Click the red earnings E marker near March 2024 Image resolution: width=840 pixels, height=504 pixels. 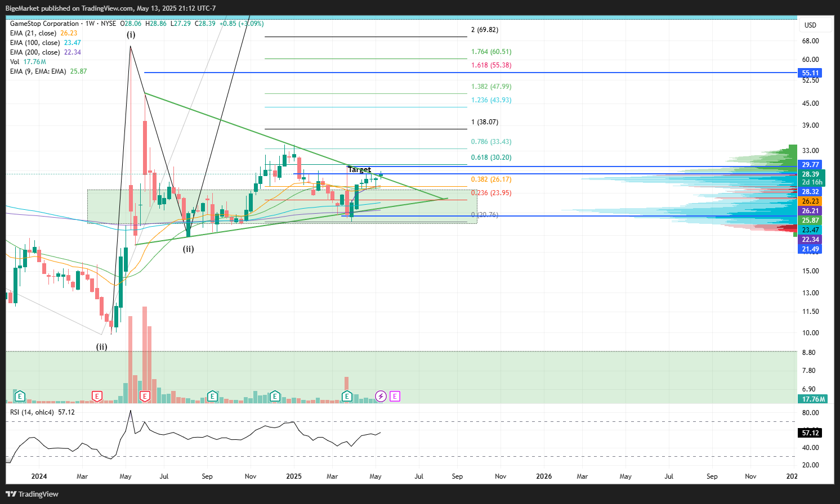tap(97, 397)
